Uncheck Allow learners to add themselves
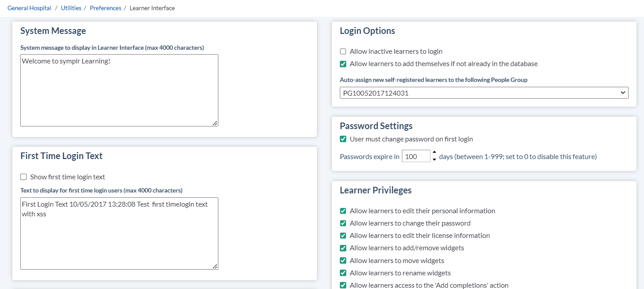The height and width of the screenshot is (289, 644). point(343,64)
